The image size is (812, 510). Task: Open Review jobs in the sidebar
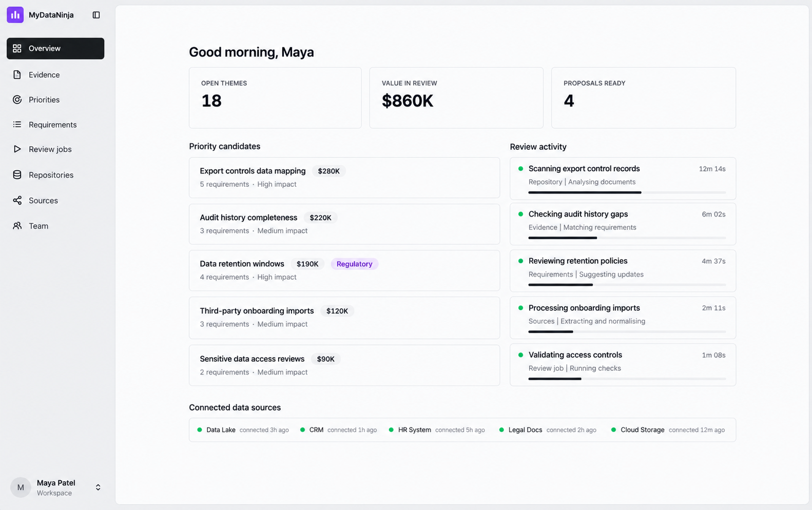click(x=55, y=149)
